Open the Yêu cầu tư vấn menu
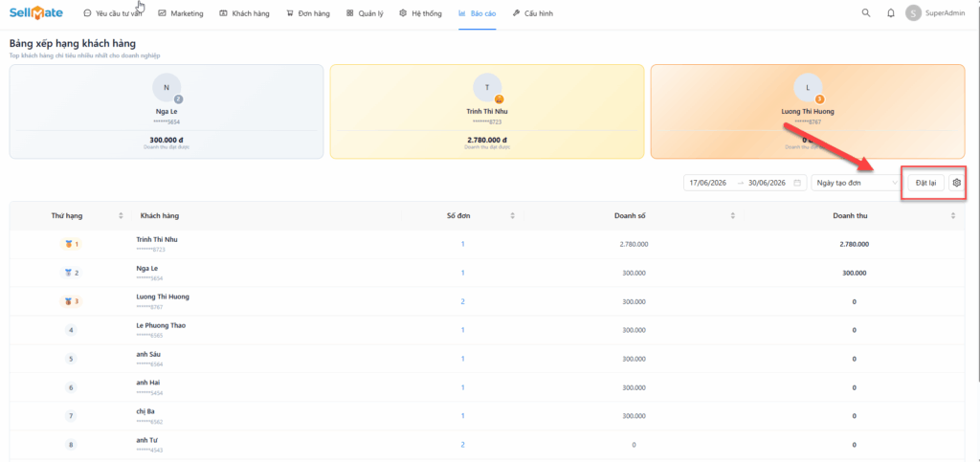This screenshot has width=980, height=462. (113, 13)
